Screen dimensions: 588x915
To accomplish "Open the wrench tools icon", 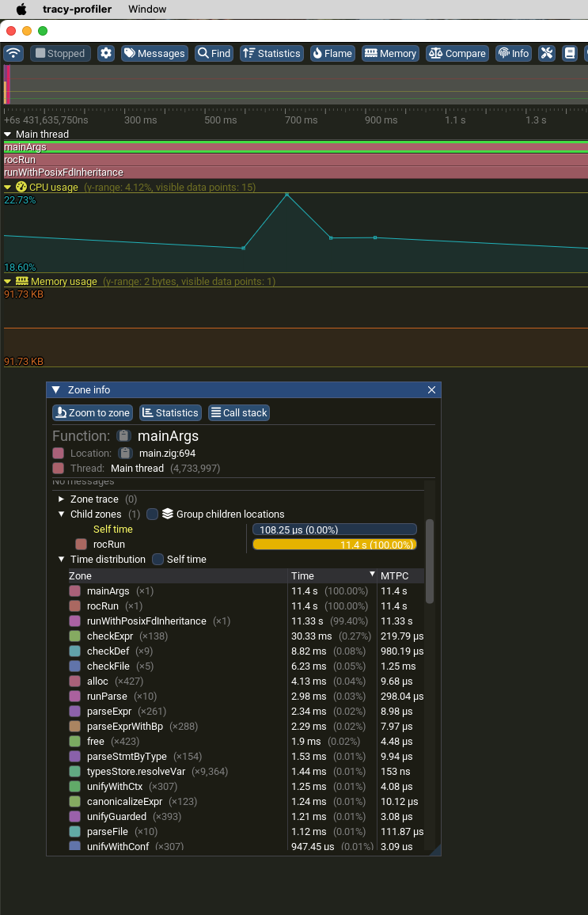I will [547, 53].
